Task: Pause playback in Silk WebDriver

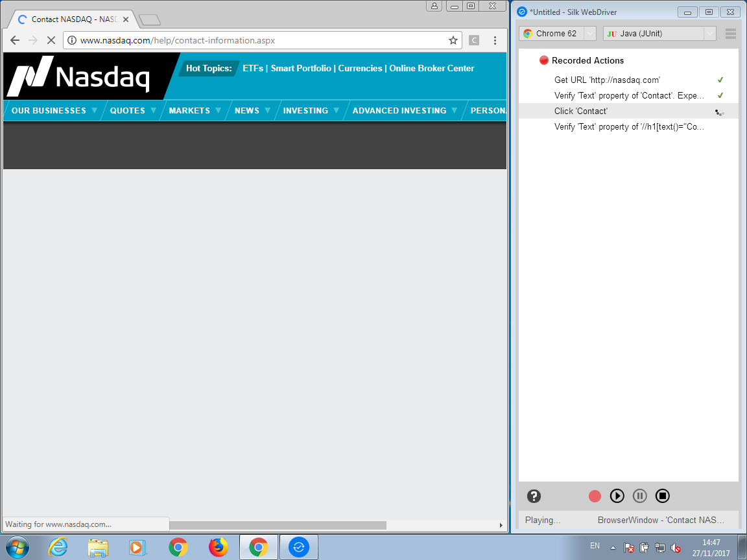Action: [x=640, y=496]
